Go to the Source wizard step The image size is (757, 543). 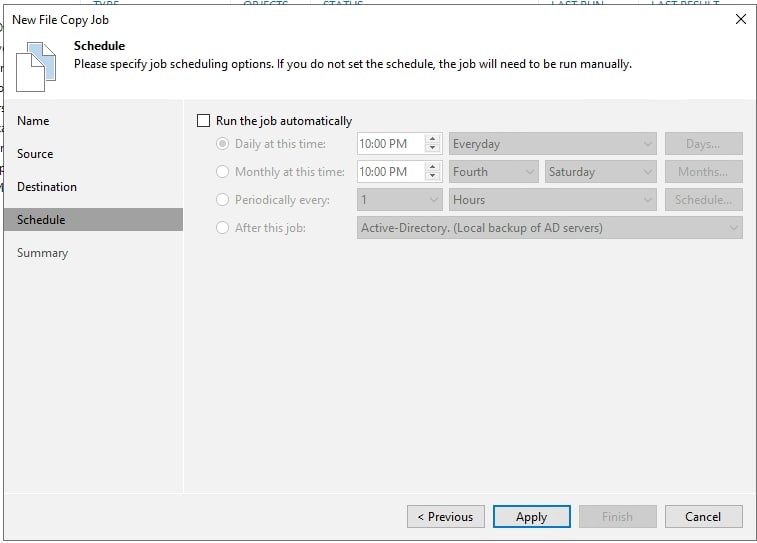[35, 154]
